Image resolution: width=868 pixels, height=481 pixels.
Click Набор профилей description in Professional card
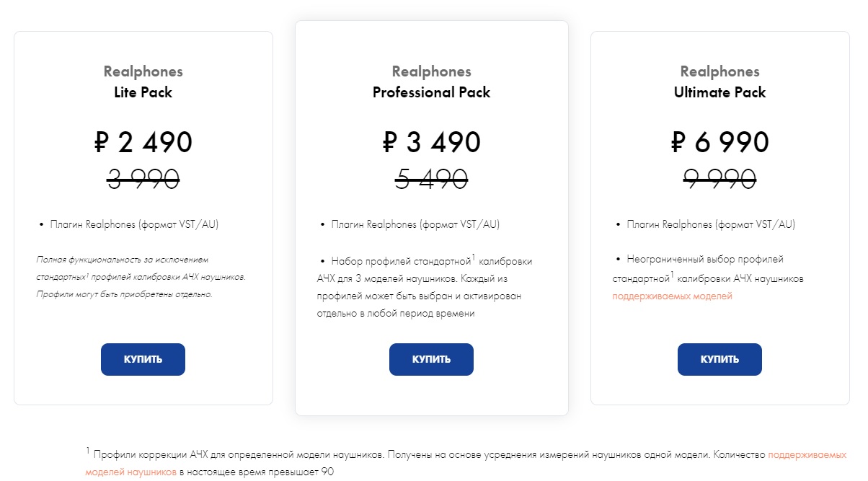click(425, 287)
